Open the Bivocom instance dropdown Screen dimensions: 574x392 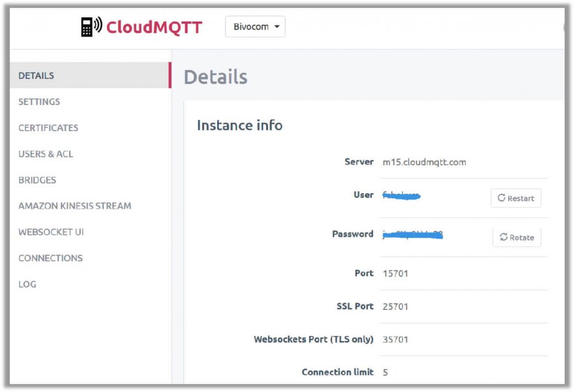(255, 26)
